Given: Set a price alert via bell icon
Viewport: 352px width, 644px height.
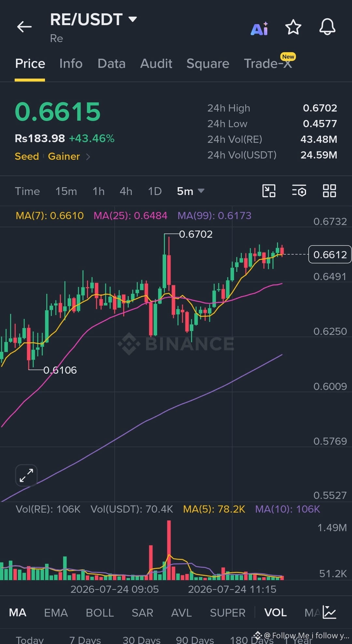Looking at the screenshot, I should [x=327, y=27].
